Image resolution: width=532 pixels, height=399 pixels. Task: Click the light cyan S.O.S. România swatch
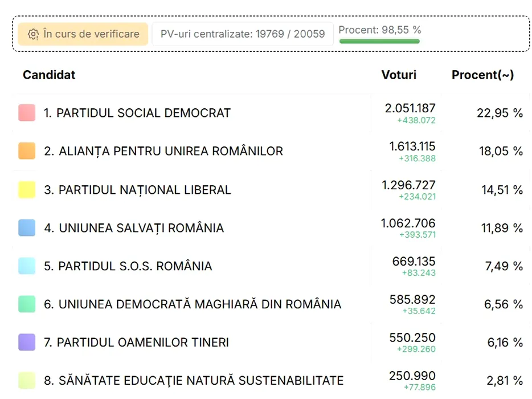(27, 266)
